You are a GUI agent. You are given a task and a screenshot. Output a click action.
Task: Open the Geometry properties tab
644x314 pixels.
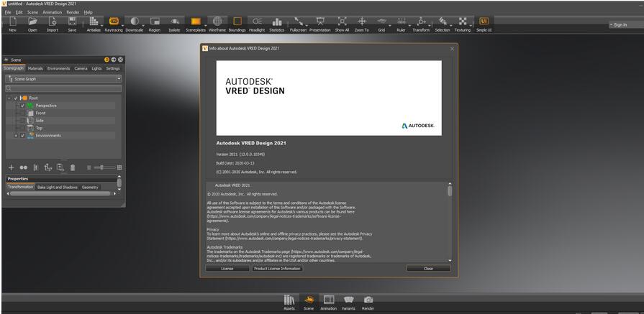90,188
